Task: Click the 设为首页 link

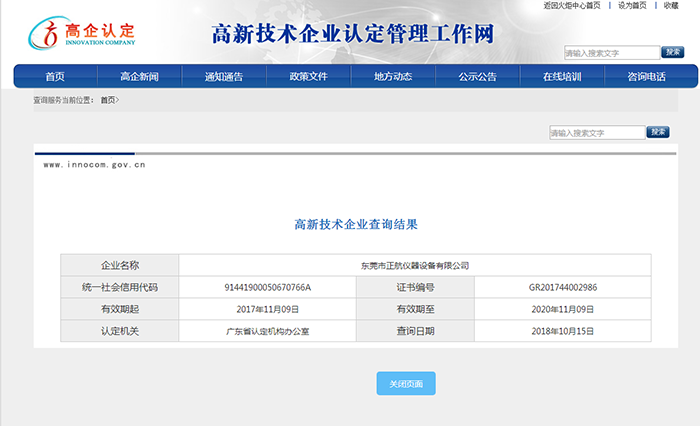Action: point(631,5)
